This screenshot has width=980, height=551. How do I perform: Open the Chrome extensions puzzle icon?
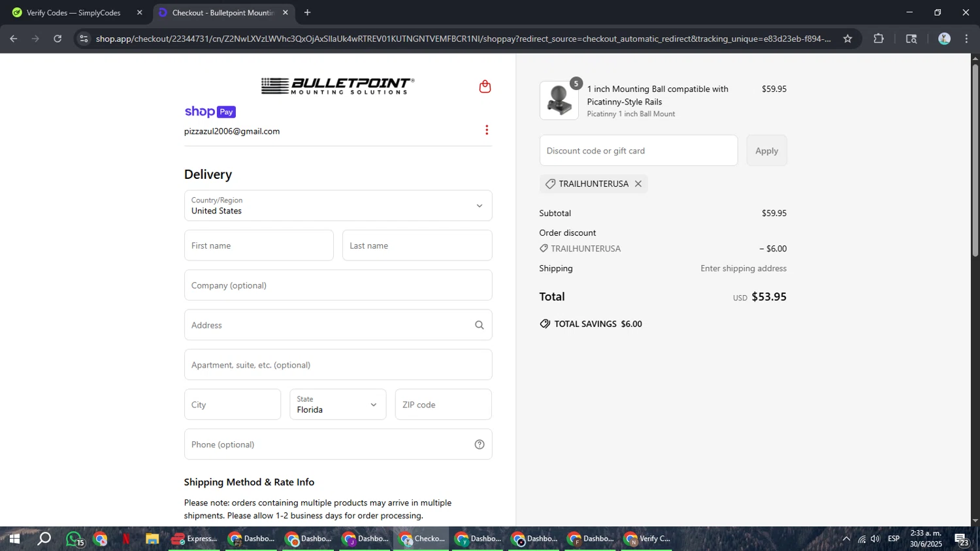click(879, 39)
